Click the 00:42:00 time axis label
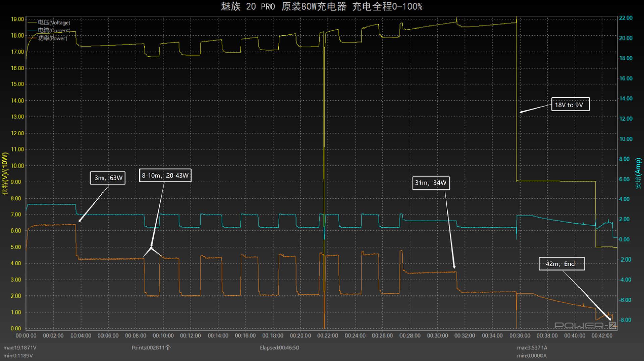644x361 pixels. (602, 336)
